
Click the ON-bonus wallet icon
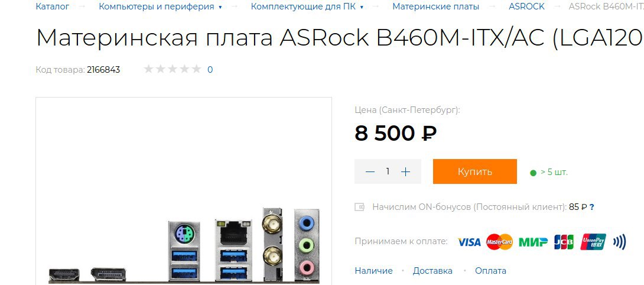click(x=359, y=207)
